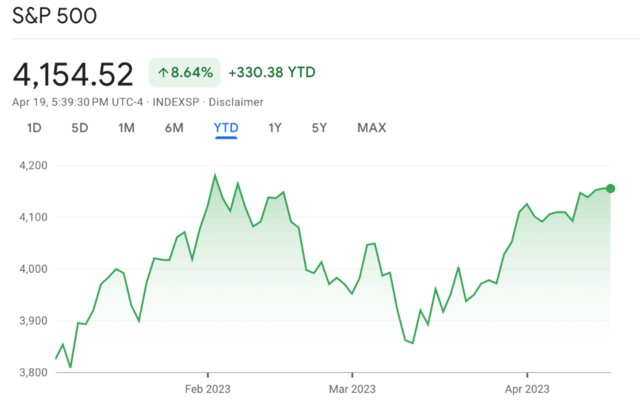Select the YTD tab
Viewport: 640px width, 411px height.
[x=225, y=128]
